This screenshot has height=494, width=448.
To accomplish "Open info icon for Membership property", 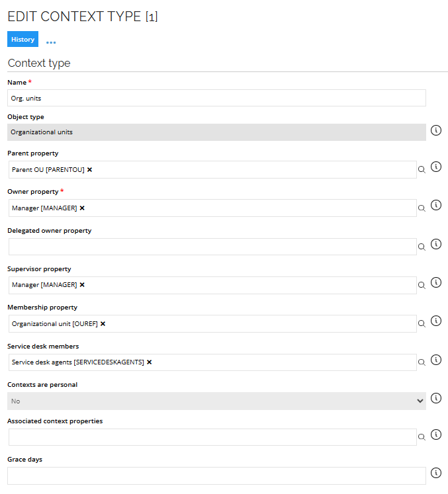I will click(x=435, y=321).
